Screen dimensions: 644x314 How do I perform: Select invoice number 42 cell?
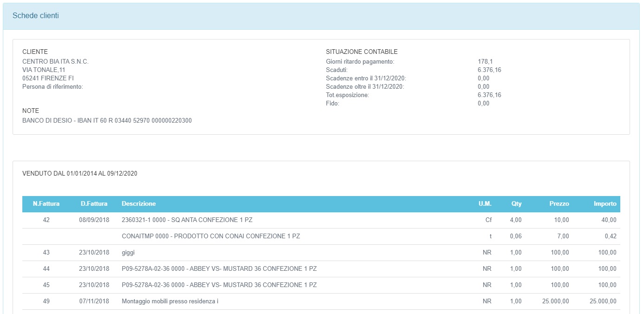(46, 220)
